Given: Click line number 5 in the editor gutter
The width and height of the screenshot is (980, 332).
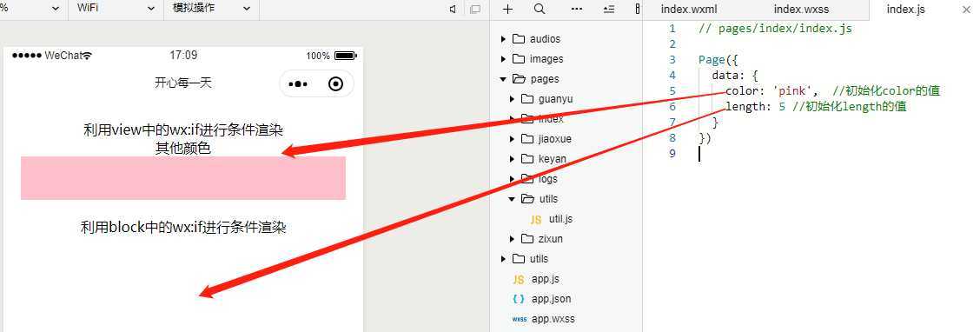Looking at the screenshot, I should [672, 90].
